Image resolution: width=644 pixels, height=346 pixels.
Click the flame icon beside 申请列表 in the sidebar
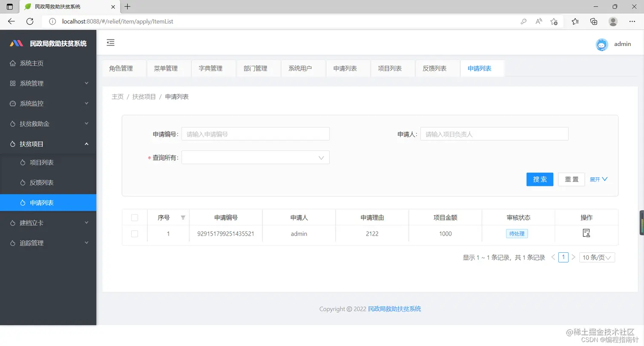click(x=23, y=203)
